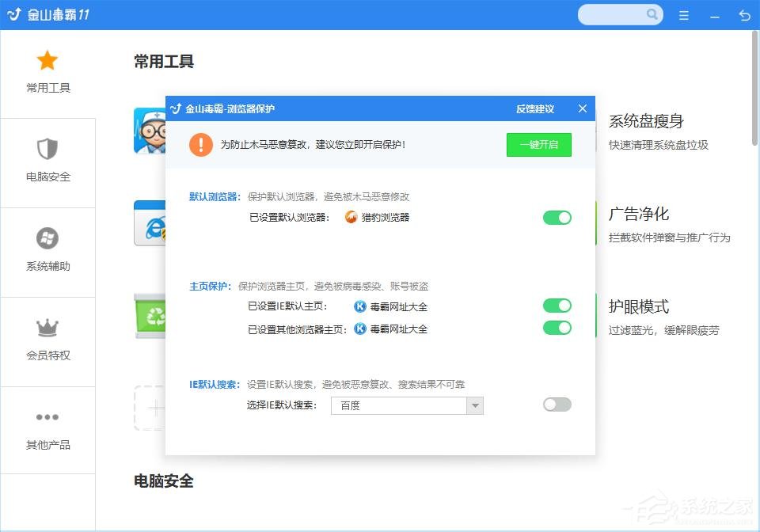Viewport: 760px width, 532px height.
Task: Open the hamburger main menu icon
Action: 683,15
